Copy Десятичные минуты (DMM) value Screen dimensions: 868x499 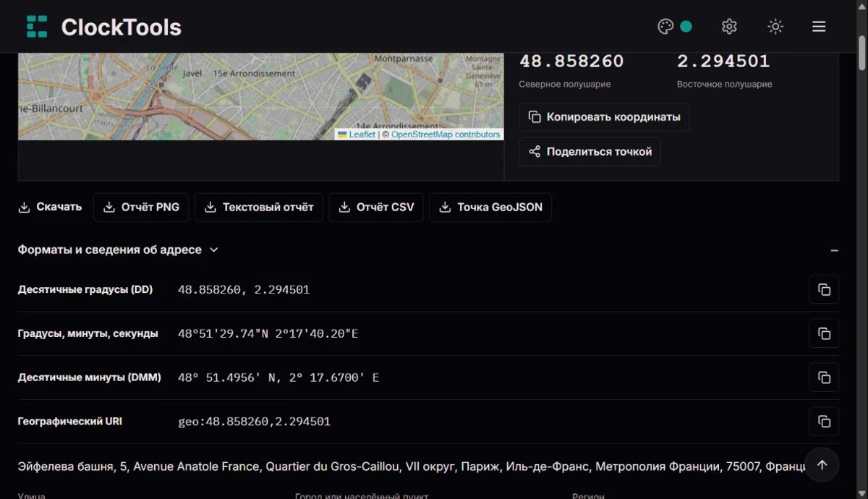click(824, 378)
